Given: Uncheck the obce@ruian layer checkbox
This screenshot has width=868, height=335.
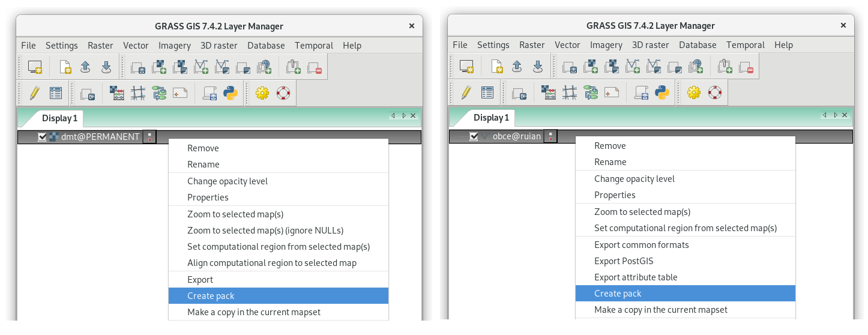Looking at the screenshot, I should click(474, 137).
